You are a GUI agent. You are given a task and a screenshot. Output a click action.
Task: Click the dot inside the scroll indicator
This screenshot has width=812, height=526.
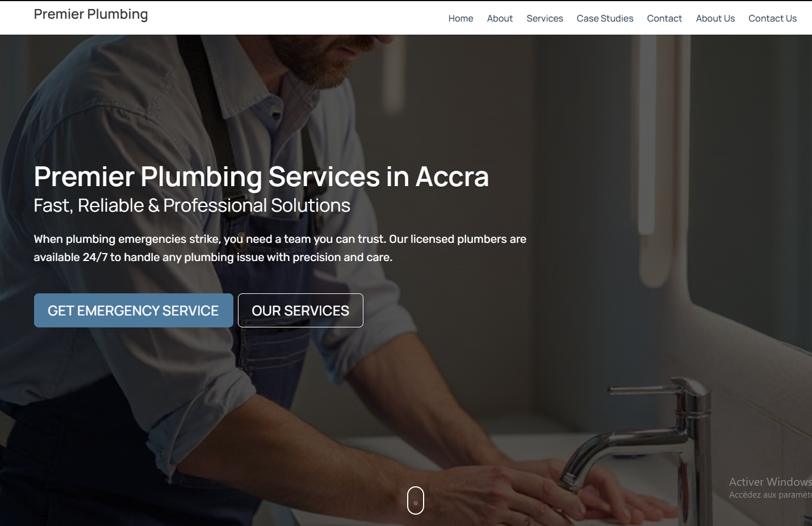point(416,503)
